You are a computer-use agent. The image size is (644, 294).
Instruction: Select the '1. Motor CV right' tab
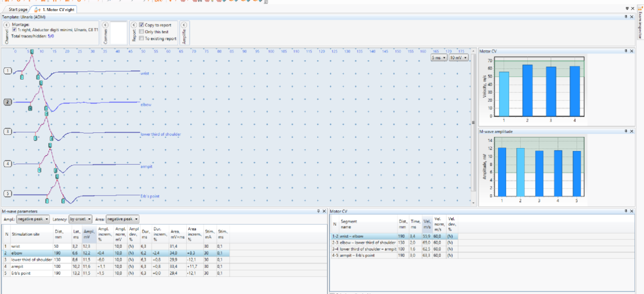pyautogui.click(x=55, y=10)
